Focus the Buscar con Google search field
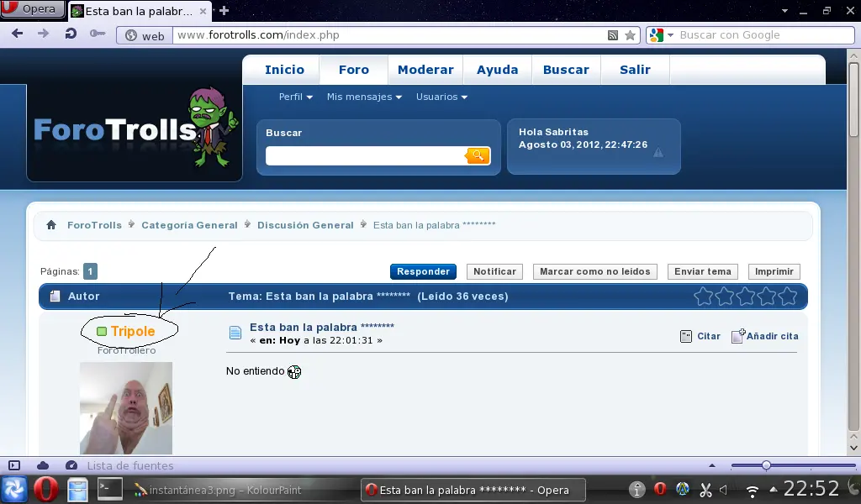 tap(765, 35)
